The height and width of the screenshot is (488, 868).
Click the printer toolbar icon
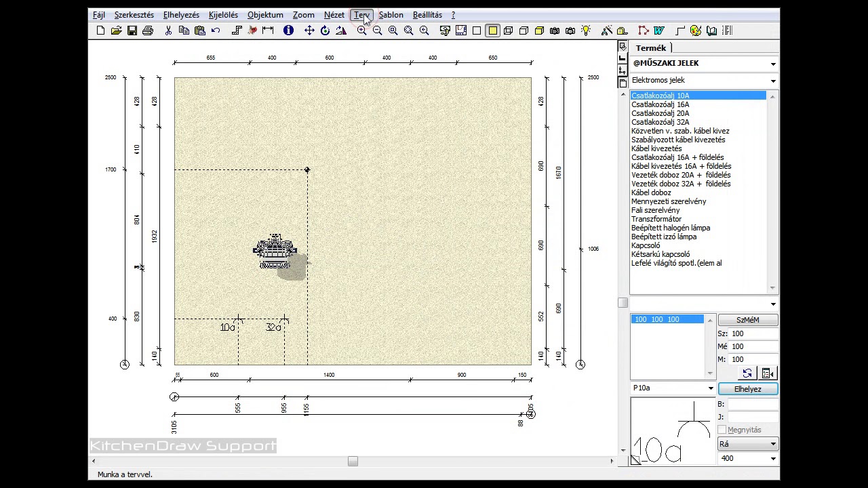point(148,30)
